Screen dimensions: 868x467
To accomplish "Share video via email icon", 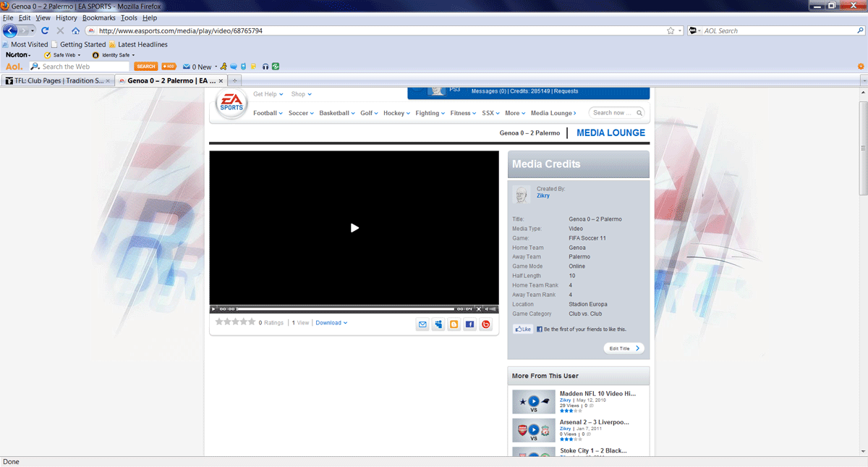I will (422, 324).
